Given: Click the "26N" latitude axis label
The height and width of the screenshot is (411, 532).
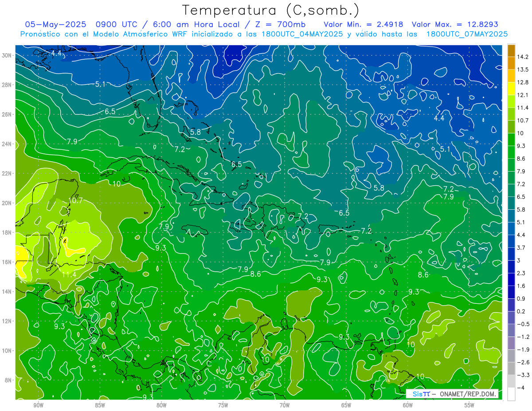Looking at the screenshot, I should pos(7,114).
